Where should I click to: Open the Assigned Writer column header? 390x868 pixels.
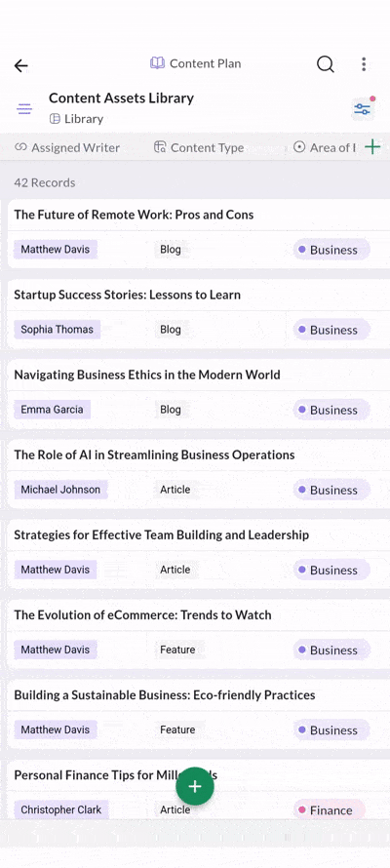point(67,147)
